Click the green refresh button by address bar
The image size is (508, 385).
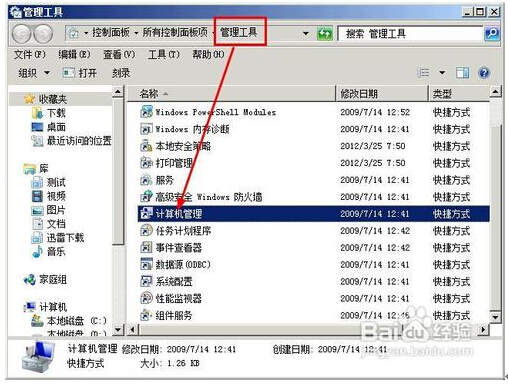coord(325,34)
